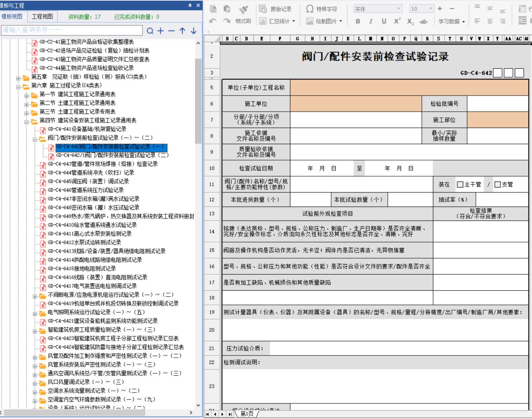Screen dimensions: 532x419
Task: Click the 单位(子单位)工程名称 input cell
Action: click(x=409, y=88)
